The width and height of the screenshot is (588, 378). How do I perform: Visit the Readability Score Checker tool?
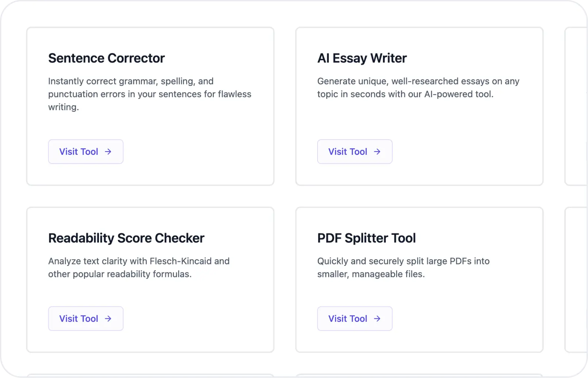[85, 318]
